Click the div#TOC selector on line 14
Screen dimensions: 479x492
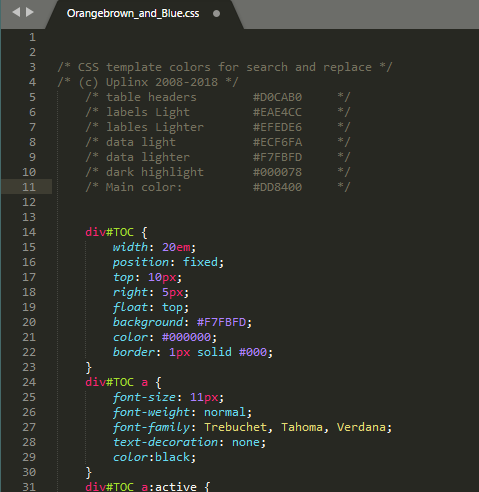point(109,232)
